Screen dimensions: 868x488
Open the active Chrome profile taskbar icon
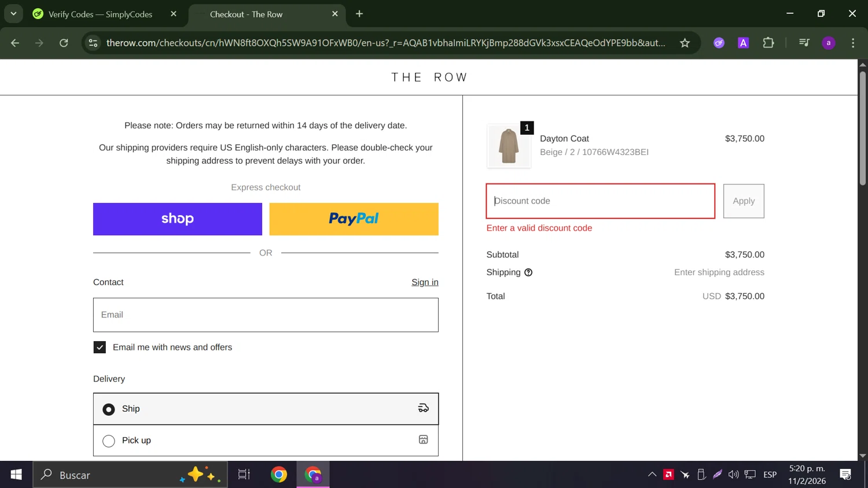point(313,475)
